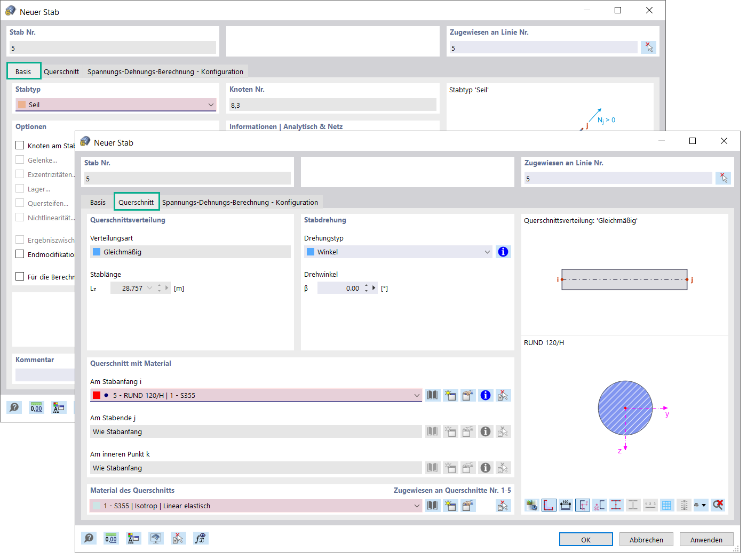Expand the Stabanfang i cross-section dropdown
This screenshot has width=747, height=560.
417,395
